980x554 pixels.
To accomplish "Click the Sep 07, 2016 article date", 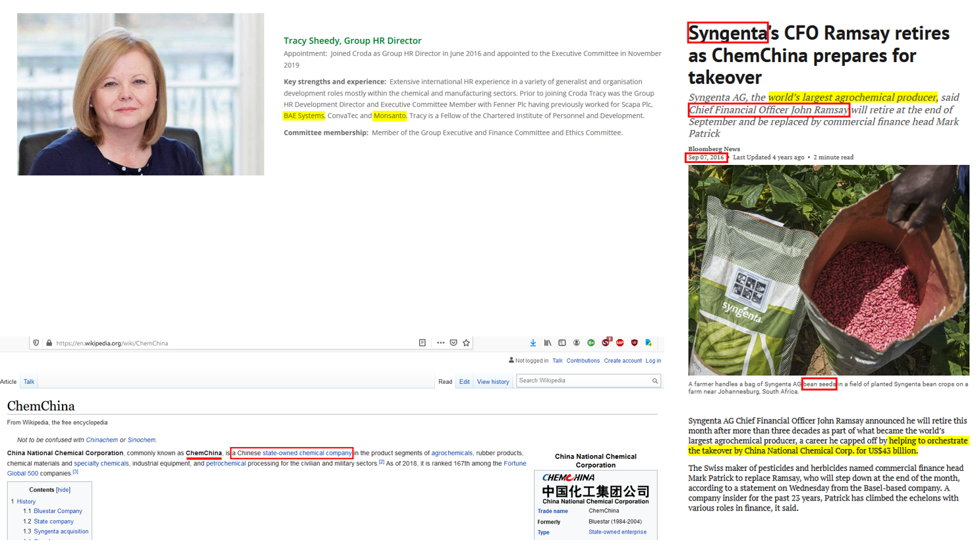I will pos(706,158).
